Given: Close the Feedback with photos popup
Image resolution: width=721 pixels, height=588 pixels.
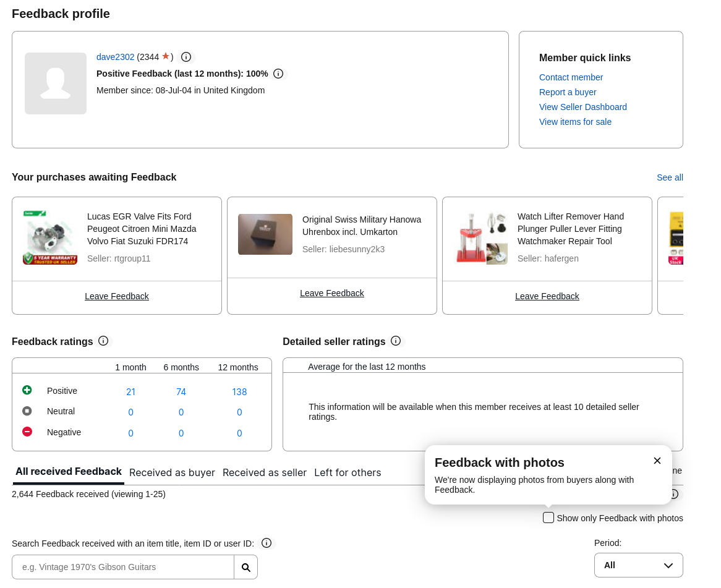Looking at the screenshot, I should [x=657, y=461].
